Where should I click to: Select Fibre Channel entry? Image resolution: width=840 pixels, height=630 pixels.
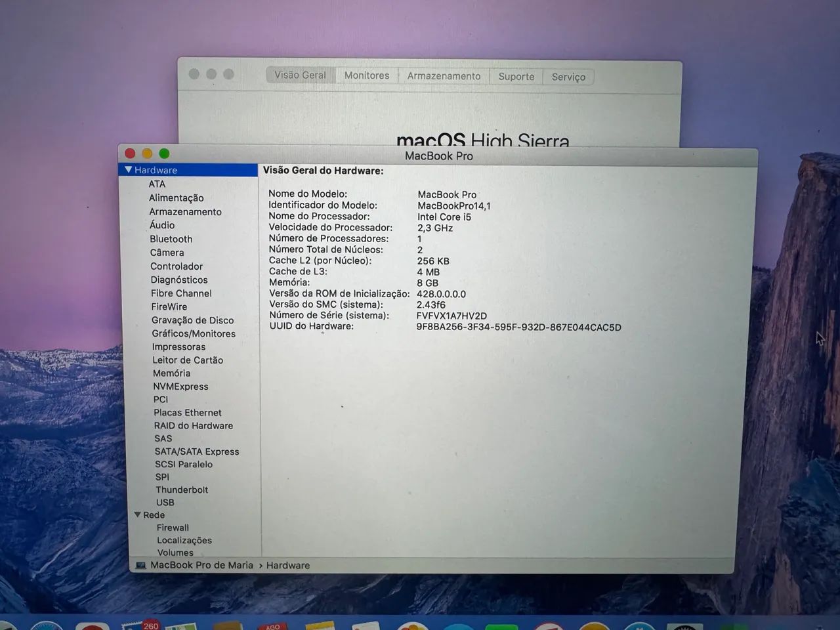tap(181, 293)
